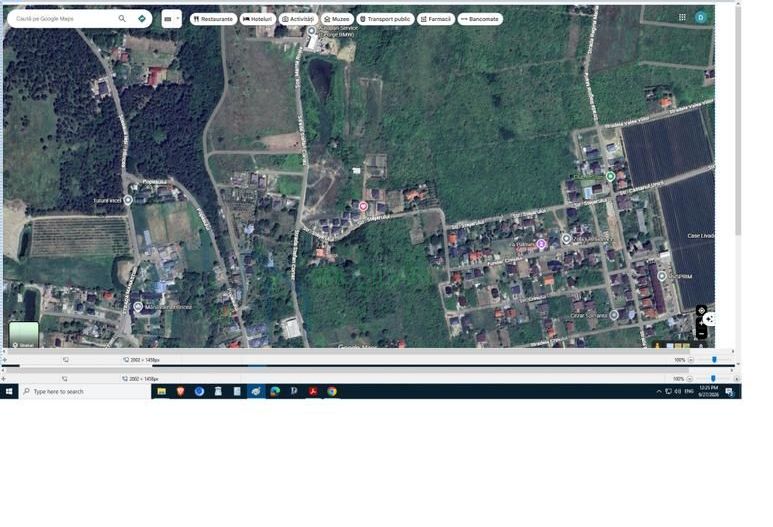The image size is (773, 527).
Task: Open the Popeasca place label
Action: 154,182
